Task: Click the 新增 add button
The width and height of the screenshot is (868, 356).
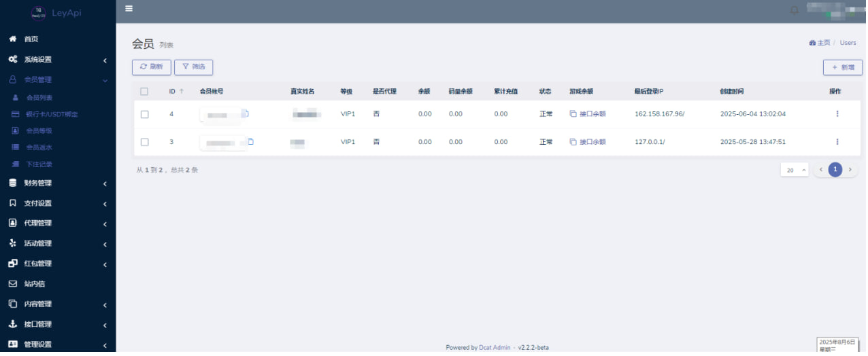Action: [842, 68]
